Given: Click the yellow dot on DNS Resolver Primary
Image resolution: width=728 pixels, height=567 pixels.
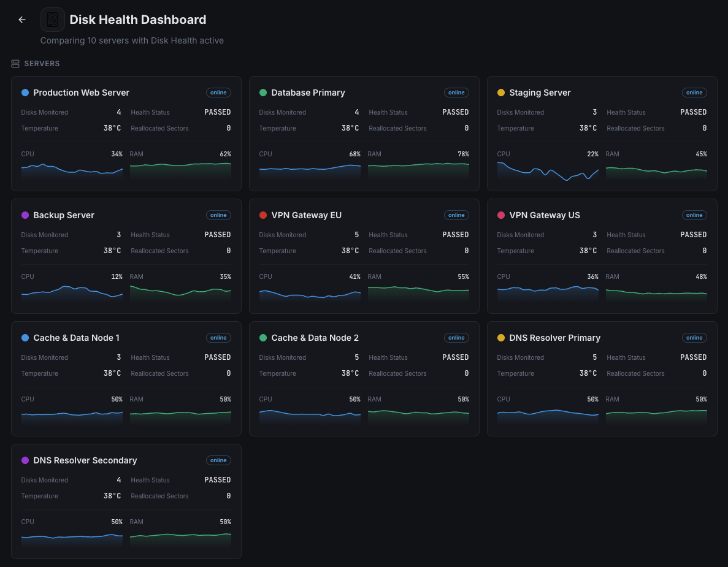Looking at the screenshot, I should tap(500, 338).
